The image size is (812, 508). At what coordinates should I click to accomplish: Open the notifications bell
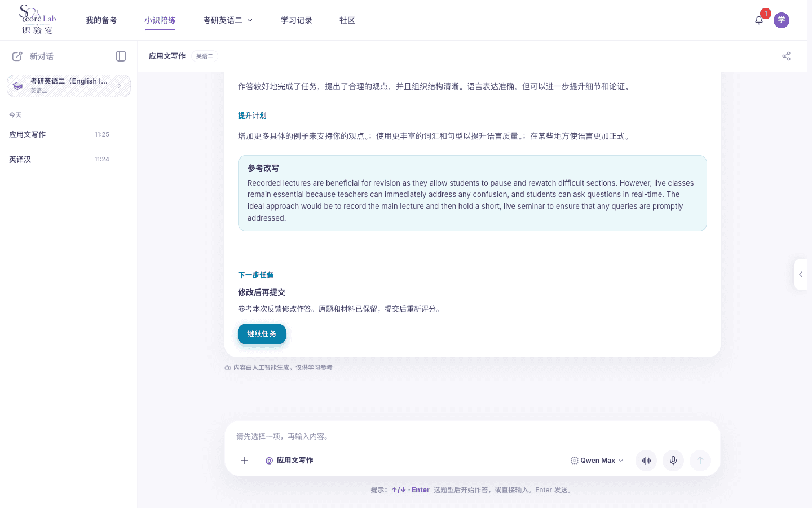pyautogui.click(x=759, y=20)
